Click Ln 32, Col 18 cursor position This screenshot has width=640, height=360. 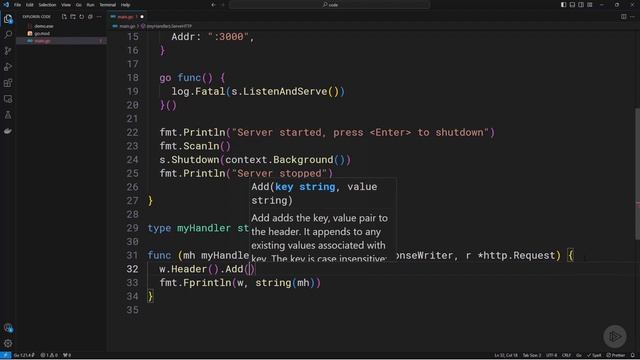506,356
